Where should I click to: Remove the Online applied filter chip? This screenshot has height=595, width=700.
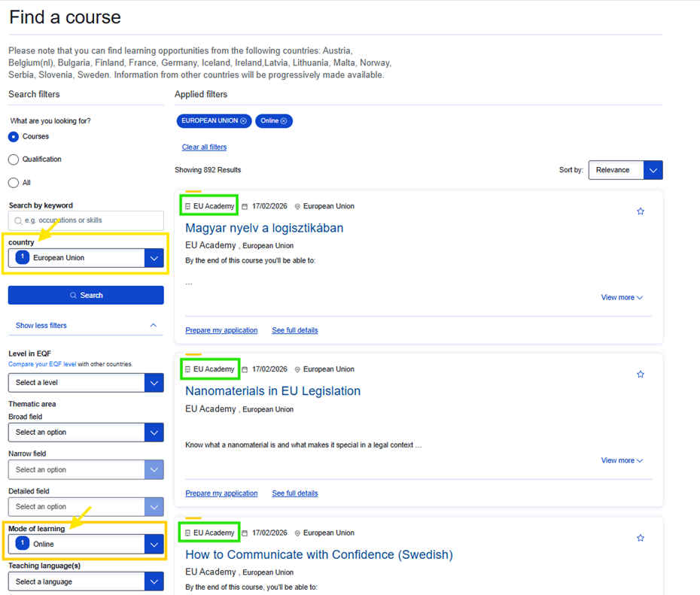[x=284, y=121]
